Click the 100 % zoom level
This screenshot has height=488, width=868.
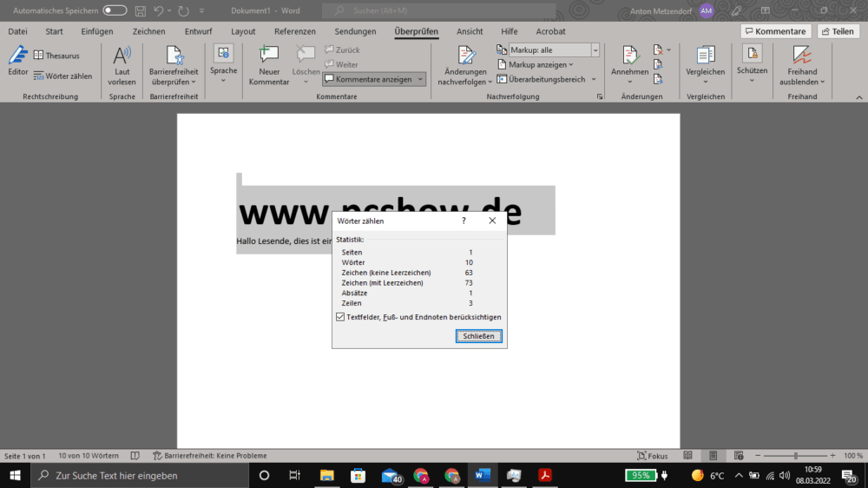853,456
